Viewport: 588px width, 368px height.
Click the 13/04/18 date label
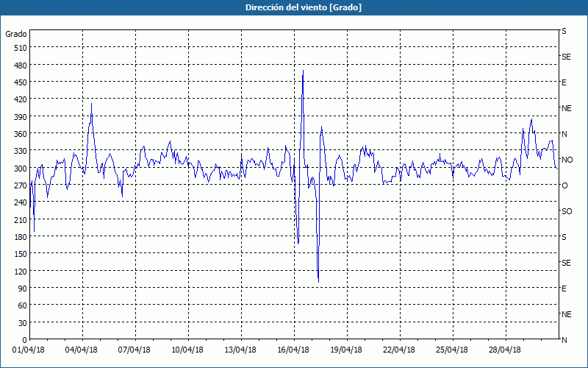click(240, 350)
